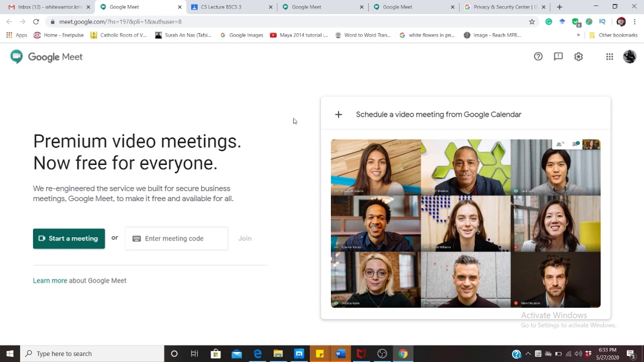Open the Chrome three-dot menu
Viewport: 644px width, 362px height.
(x=634, y=22)
